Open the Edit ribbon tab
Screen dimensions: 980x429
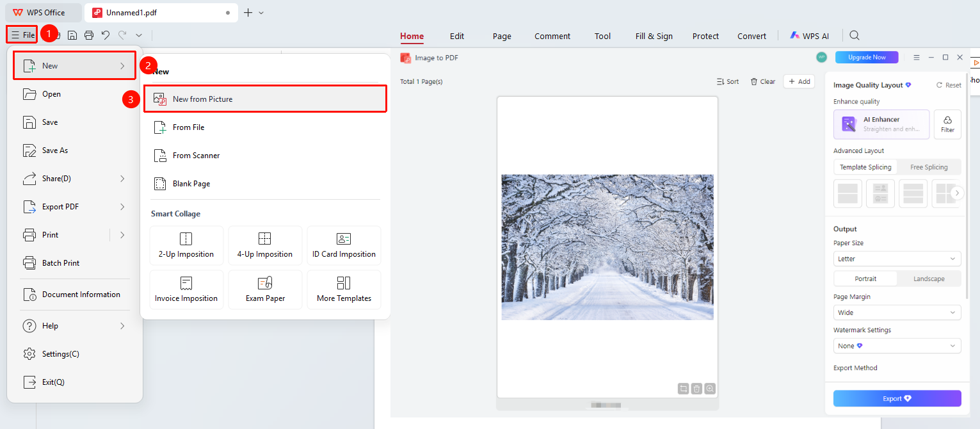[x=457, y=36]
